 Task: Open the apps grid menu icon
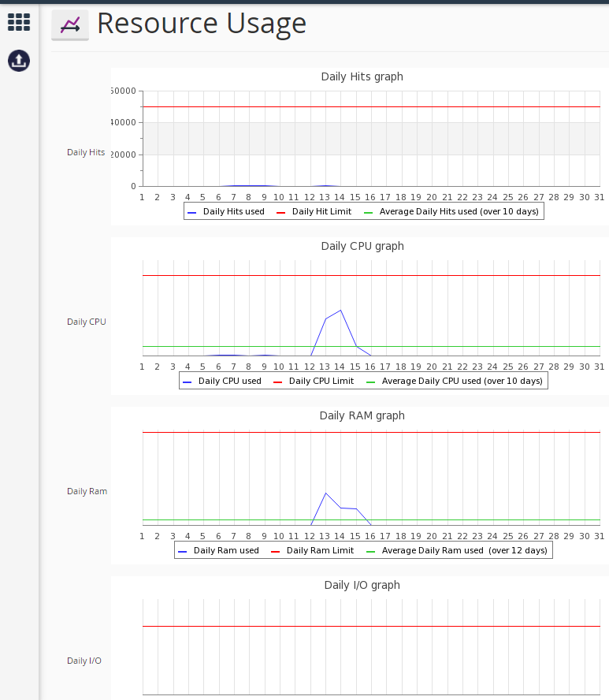coord(19,22)
